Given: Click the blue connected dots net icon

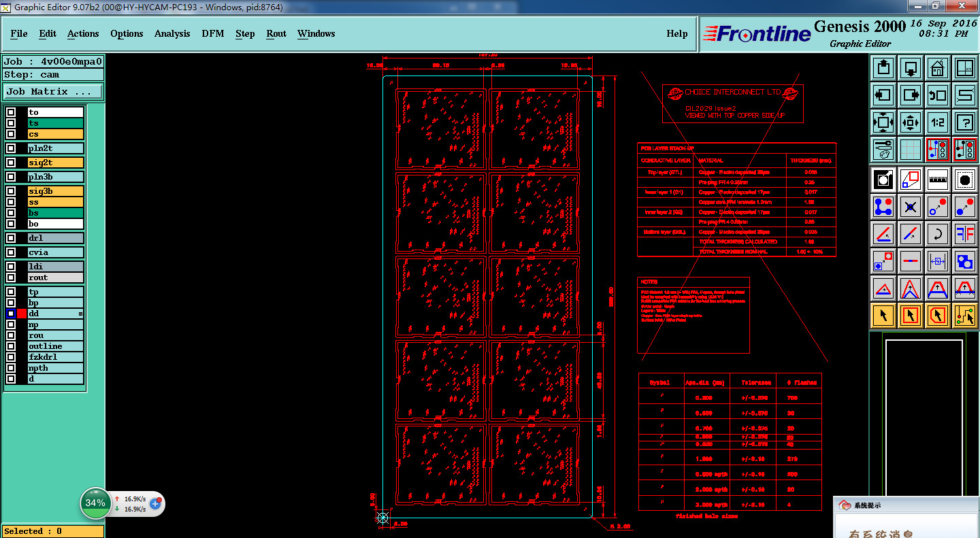Looking at the screenshot, I should pos(883,206).
